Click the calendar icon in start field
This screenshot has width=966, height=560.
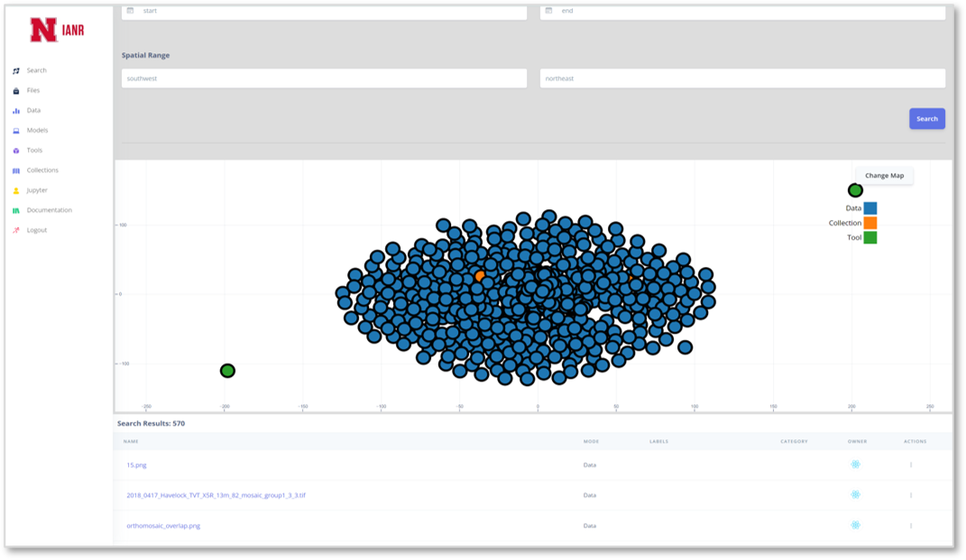tap(130, 11)
